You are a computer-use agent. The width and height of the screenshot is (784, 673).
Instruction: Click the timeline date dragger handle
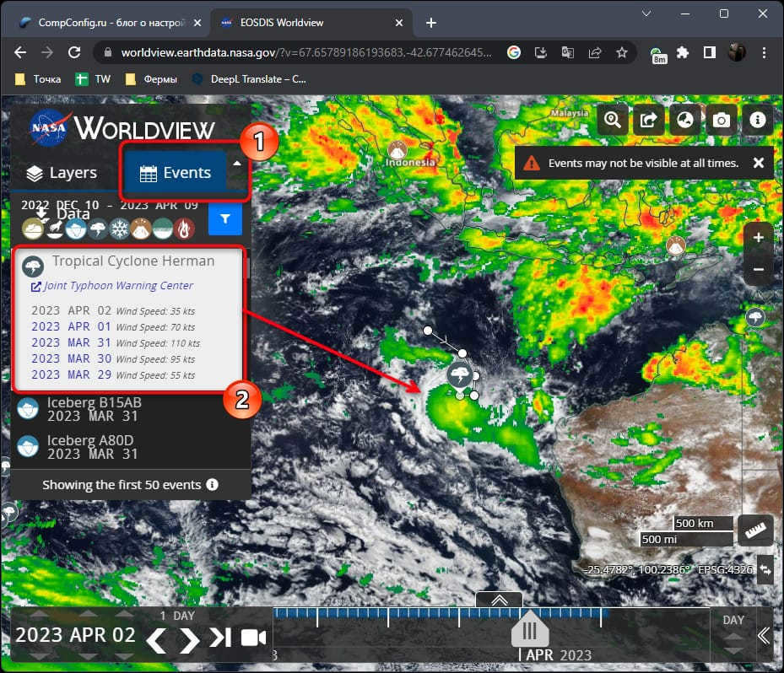[530, 629]
